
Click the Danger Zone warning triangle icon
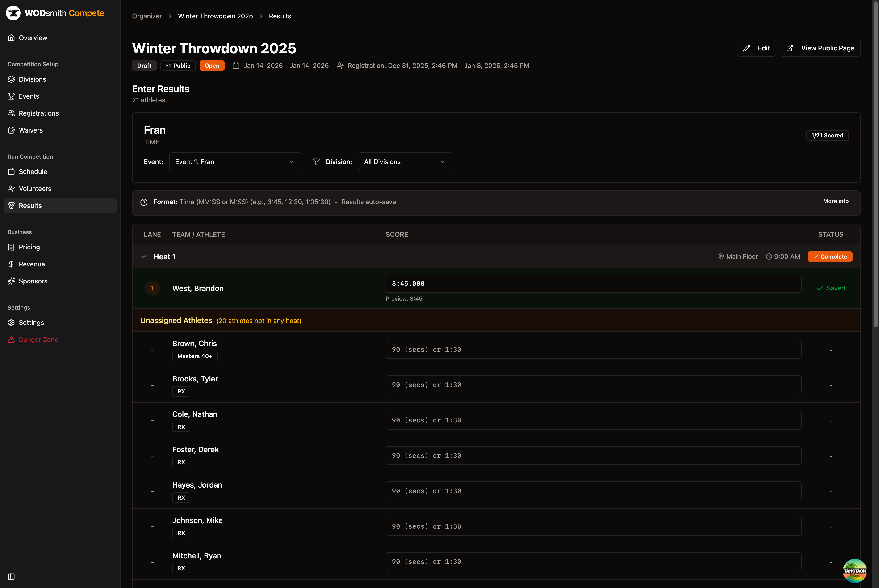click(11, 339)
